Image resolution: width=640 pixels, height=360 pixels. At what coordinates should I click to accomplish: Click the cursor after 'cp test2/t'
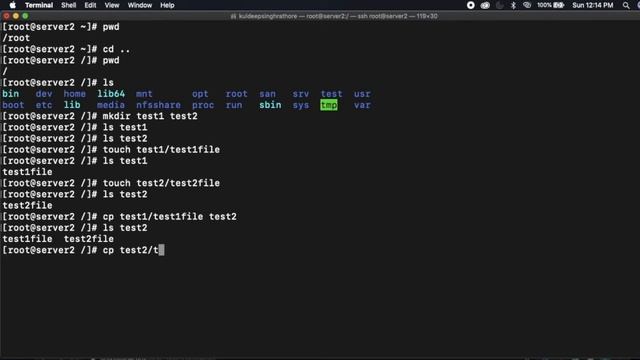[x=162, y=250]
